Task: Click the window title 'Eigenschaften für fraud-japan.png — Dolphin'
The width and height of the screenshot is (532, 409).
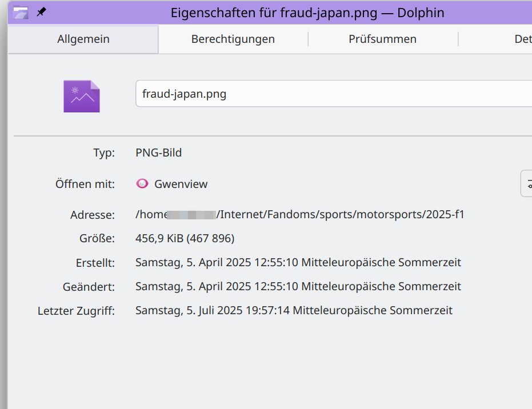Action: click(x=307, y=13)
